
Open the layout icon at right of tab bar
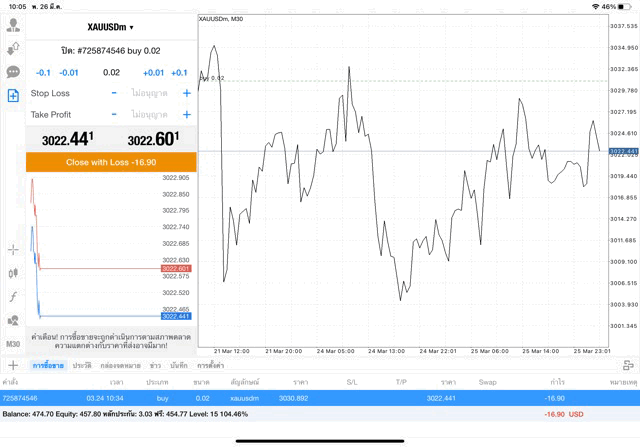pyautogui.click(x=627, y=366)
